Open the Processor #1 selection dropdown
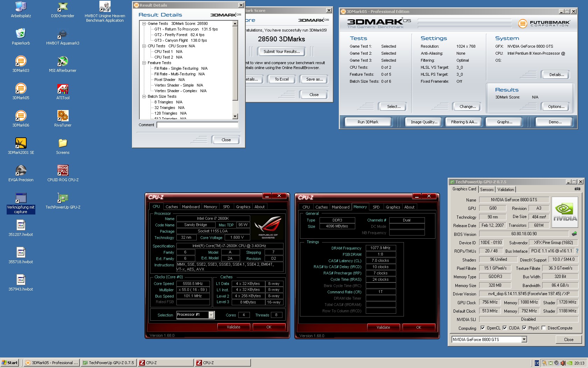This screenshot has width=588, height=368. pos(211,315)
